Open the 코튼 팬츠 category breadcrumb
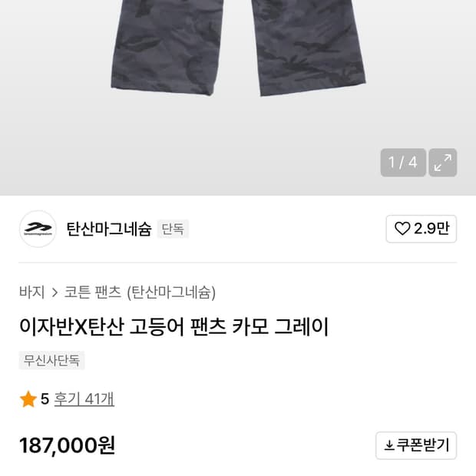The width and height of the screenshot is (476, 476). click(x=93, y=293)
